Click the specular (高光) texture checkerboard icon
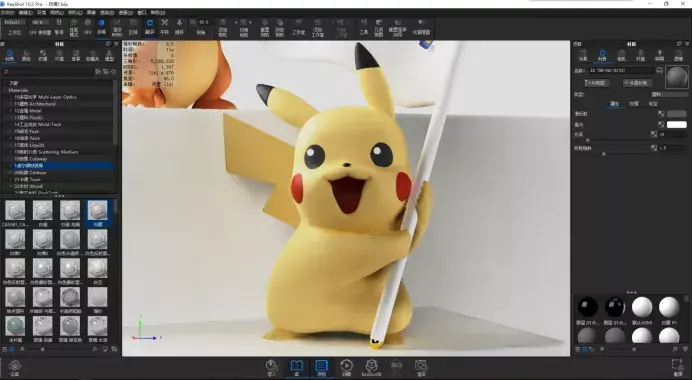693x380 pixels. click(661, 125)
